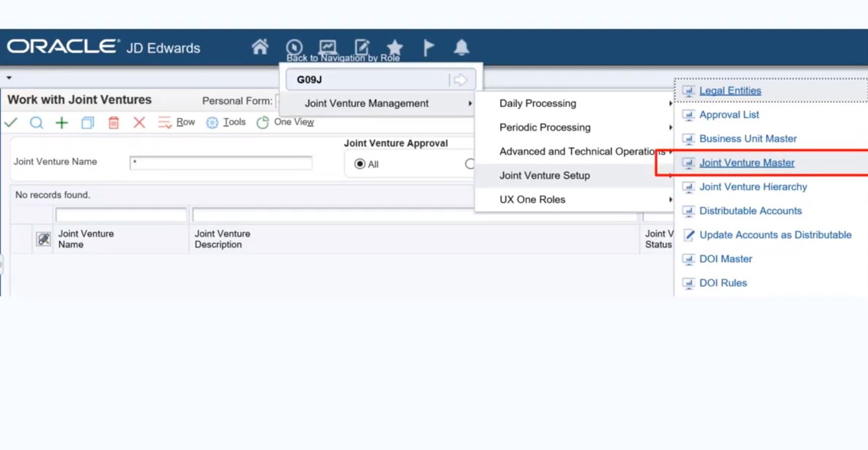Open the Joint Venture Master link

tap(747, 163)
